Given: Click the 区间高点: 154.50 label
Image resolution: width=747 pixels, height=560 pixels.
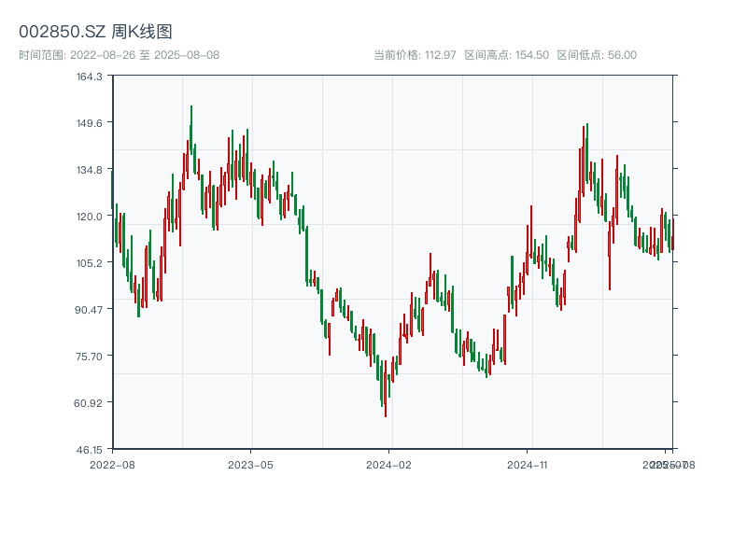Looking at the screenshot, I should coord(507,55).
